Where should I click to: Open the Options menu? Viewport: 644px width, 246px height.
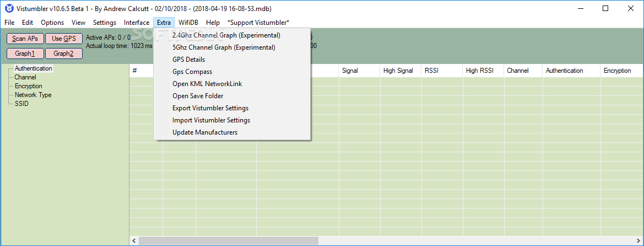point(52,23)
